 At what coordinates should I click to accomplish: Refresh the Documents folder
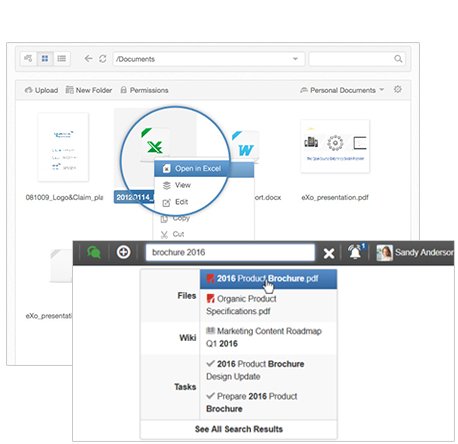(103, 59)
